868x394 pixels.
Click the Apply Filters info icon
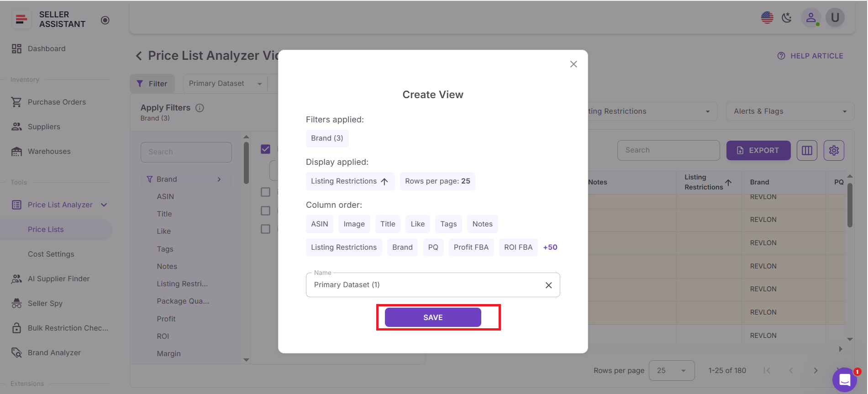(200, 108)
